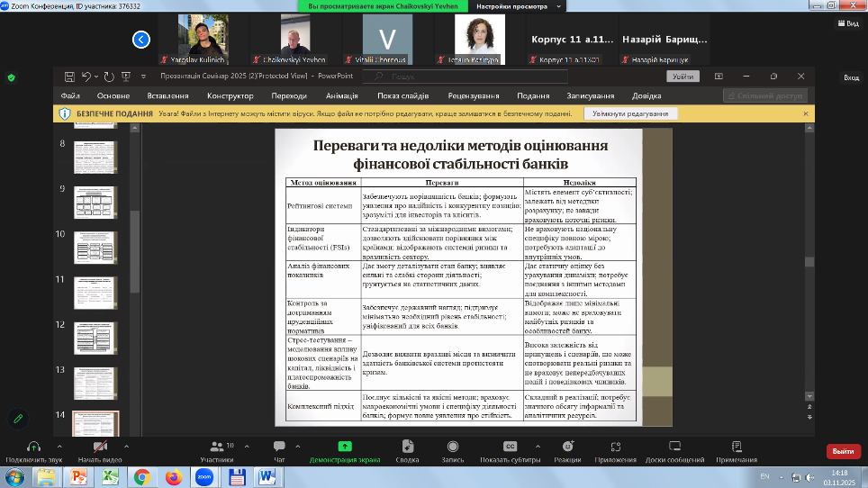Open the Slide Show ribbon tab
Image resolution: width=868 pixels, height=488 pixels.
tap(401, 95)
